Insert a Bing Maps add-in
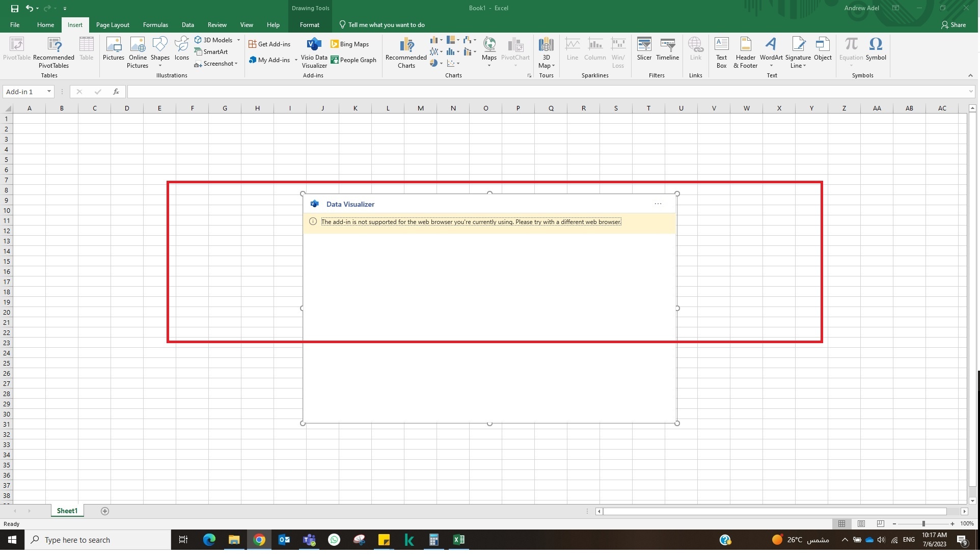This screenshot has width=980, height=558. [349, 44]
